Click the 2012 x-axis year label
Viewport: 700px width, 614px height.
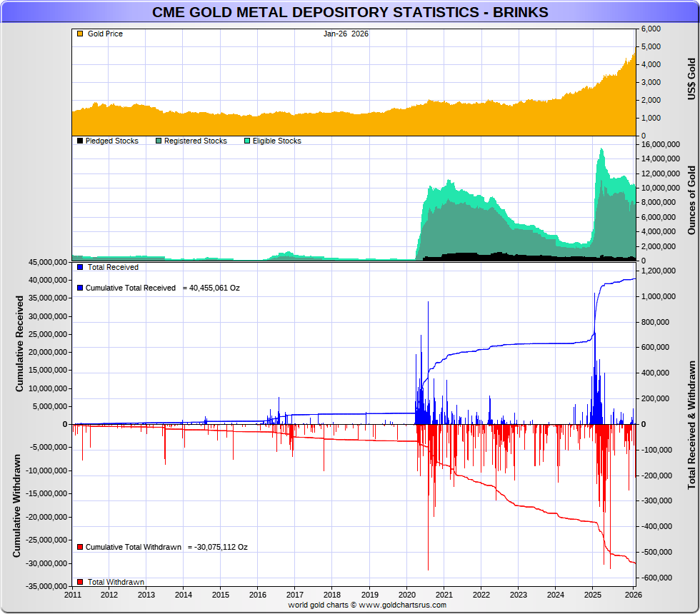109,594
